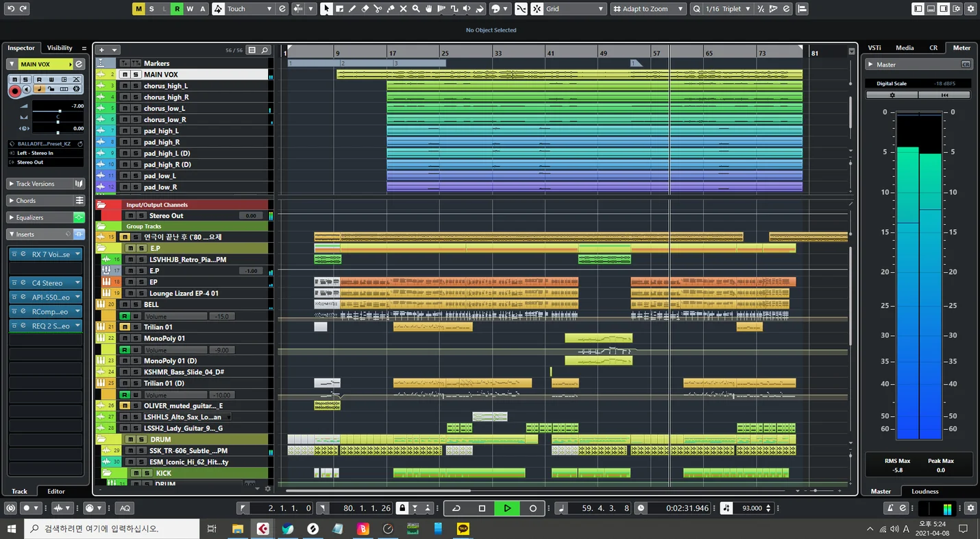Toggle lower zone visibility
This screenshot has width=980, height=539.
[931, 9]
